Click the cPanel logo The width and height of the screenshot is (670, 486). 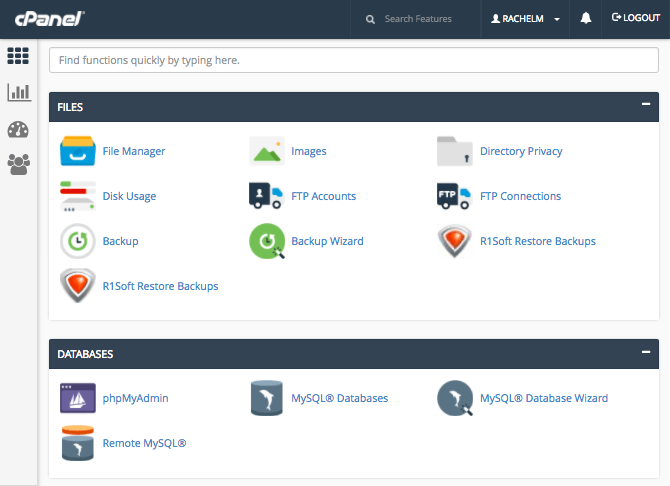coord(50,19)
